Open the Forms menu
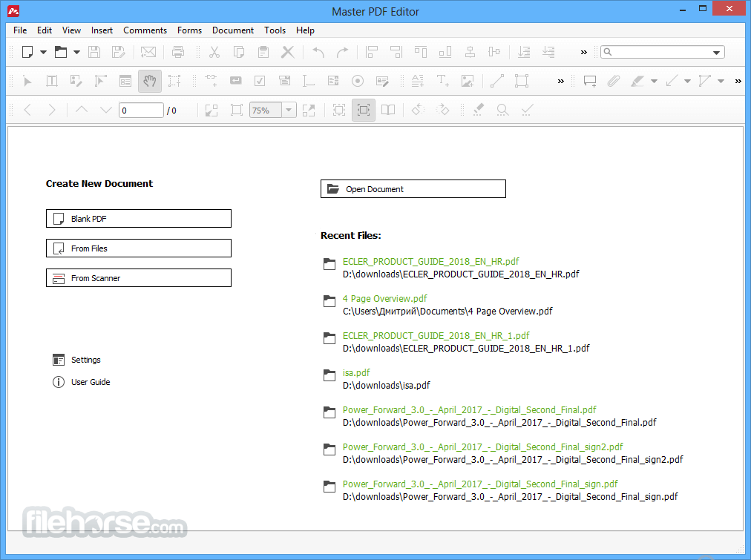 [x=190, y=30]
